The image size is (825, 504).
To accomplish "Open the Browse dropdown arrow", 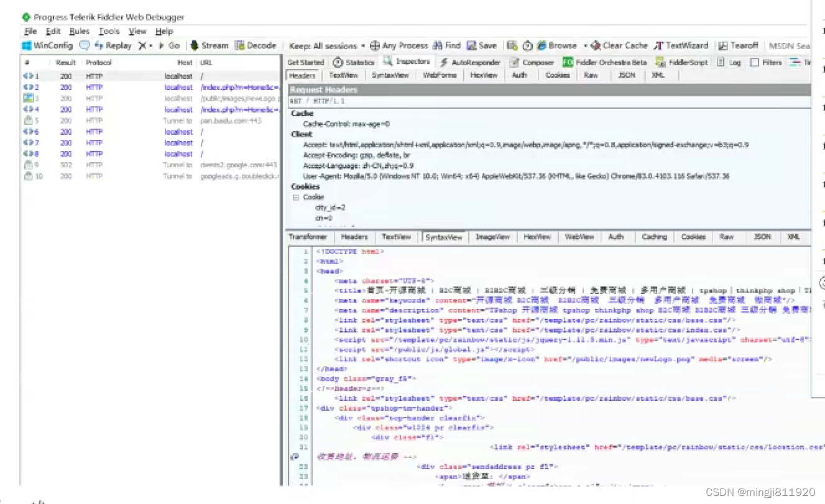I will pyautogui.click(x=584, y=45).
